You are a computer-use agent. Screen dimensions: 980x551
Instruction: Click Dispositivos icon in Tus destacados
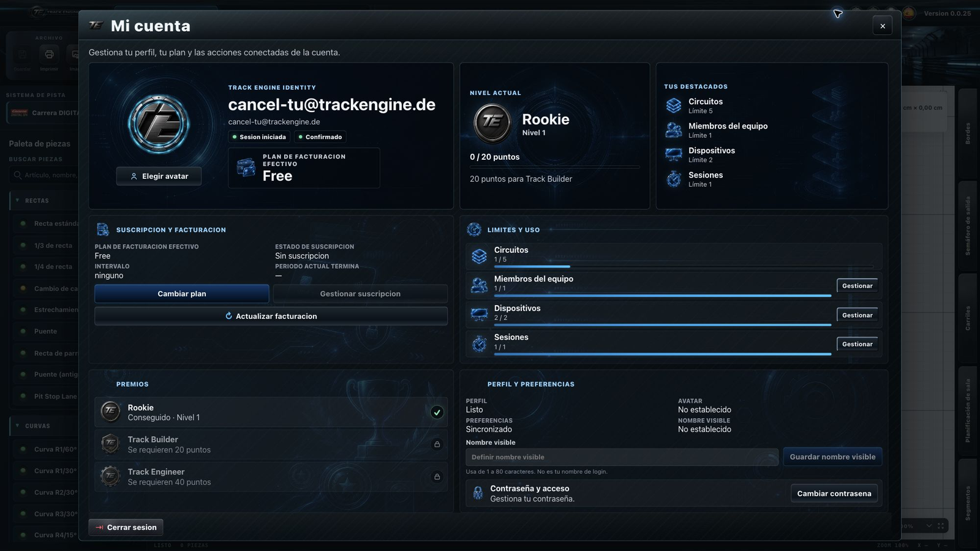674,154
